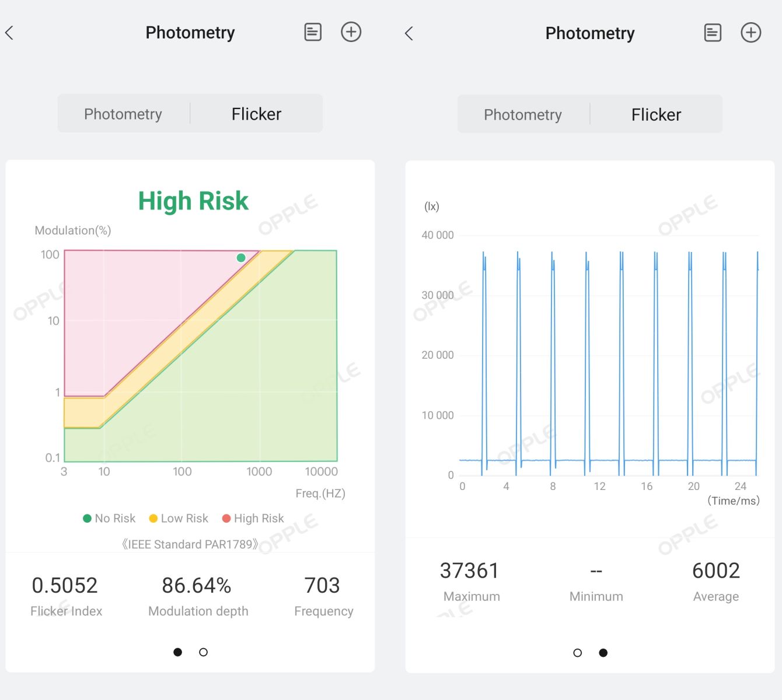Screen dimensions: 782x700
Task: Toggle the No Risk legend entry
Action: 109,518
